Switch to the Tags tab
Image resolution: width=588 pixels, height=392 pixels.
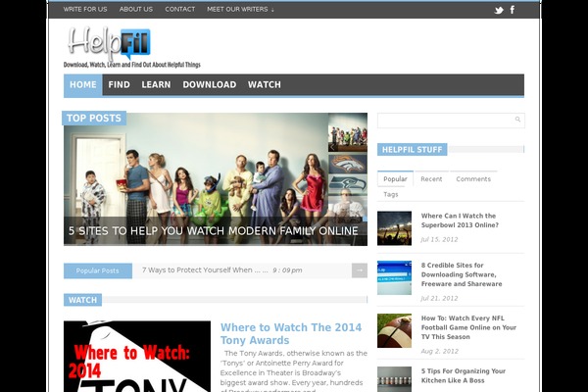391,194
